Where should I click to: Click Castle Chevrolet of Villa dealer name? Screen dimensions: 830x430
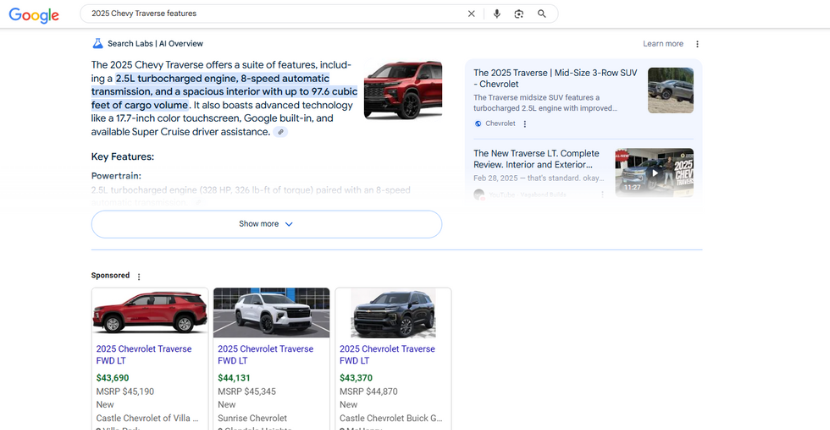coord(147,418)
